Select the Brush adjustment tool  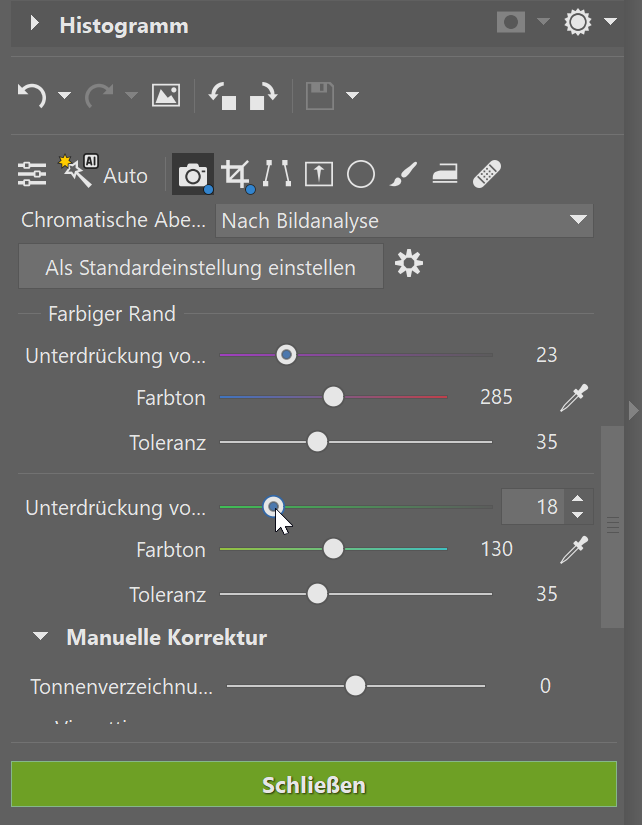click(403, 173)
